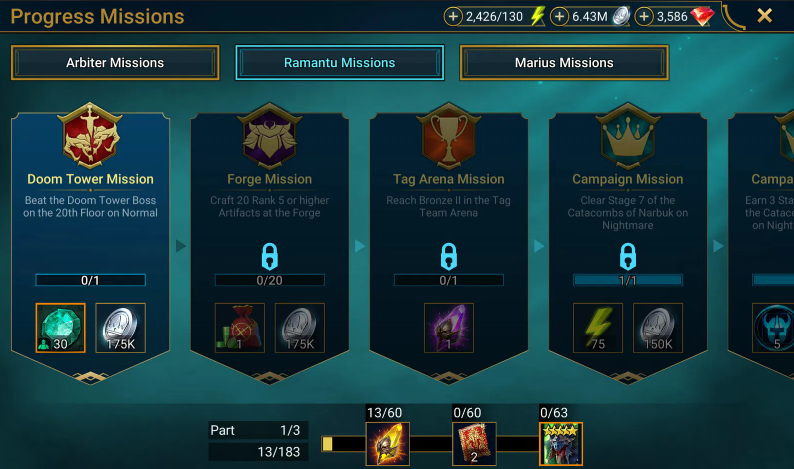794x469 pixels.
Task: Tap the Forge Mission lock icon
Action: tap(269, 256)
